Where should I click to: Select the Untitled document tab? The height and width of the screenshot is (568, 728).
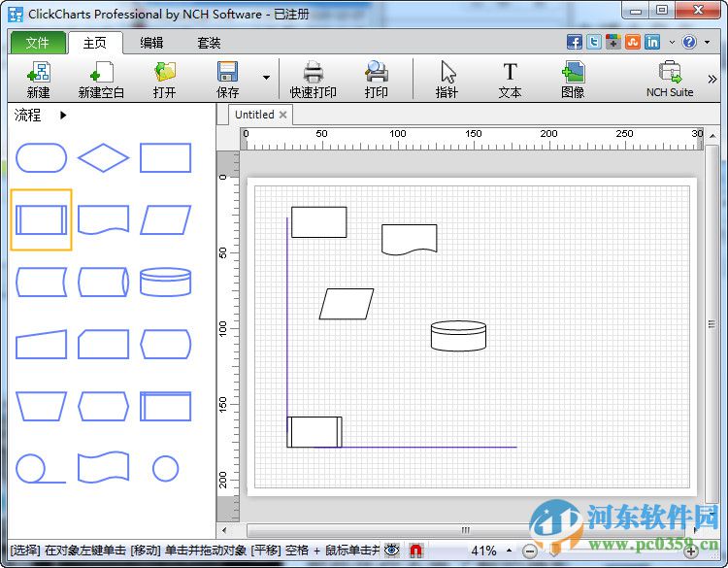click(x=254, y=115)
